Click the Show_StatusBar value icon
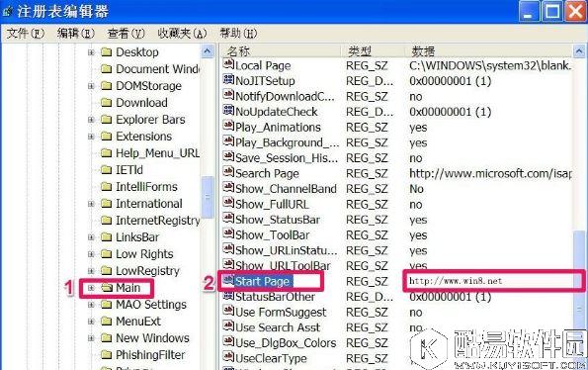588x370 pixels. pos(228,218)
